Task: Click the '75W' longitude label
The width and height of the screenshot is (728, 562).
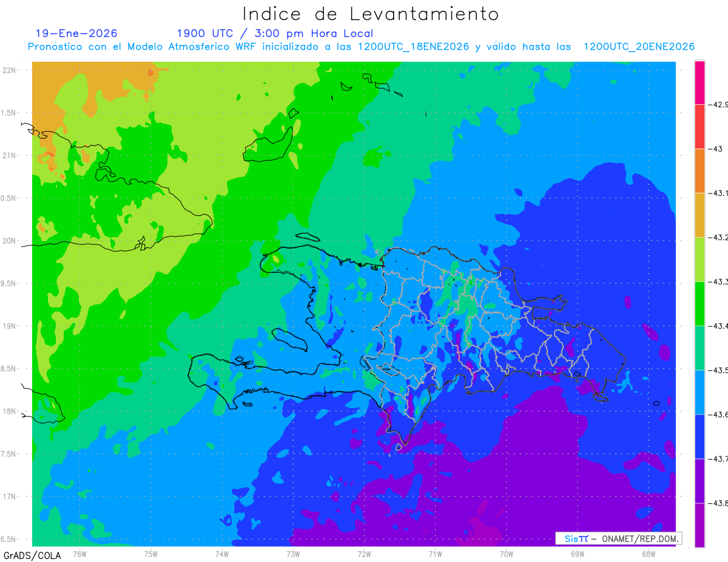Action: point(150,554)
